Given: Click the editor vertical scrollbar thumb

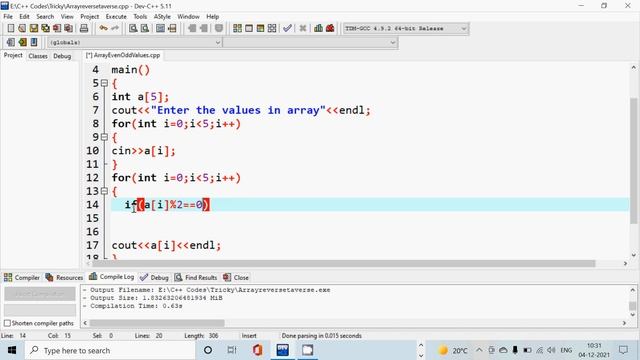Looking at the screenshot, I should 633,160.
